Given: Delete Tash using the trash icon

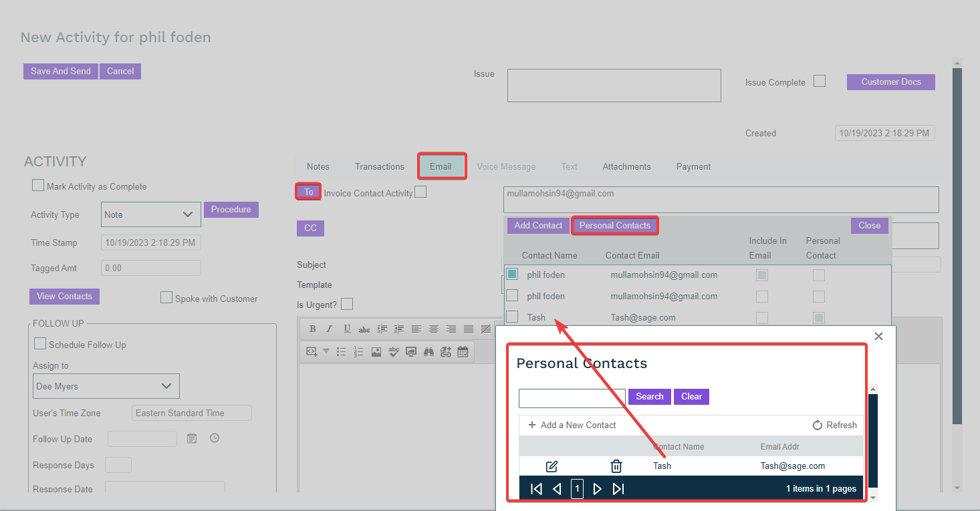Looking at the screenshot, I should 616,466.
